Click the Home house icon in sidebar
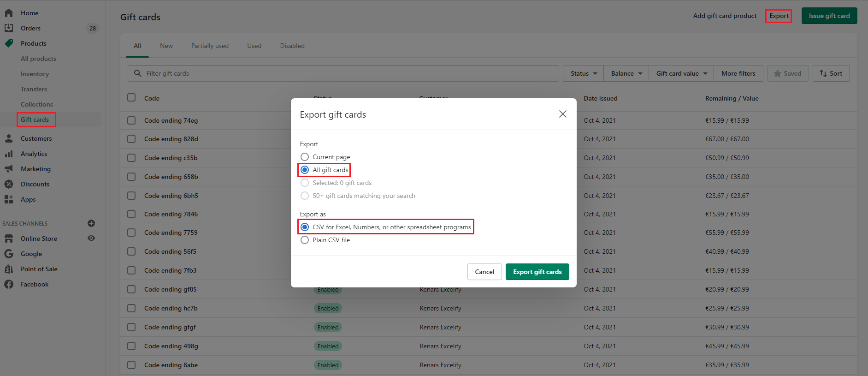 point(9,13)
